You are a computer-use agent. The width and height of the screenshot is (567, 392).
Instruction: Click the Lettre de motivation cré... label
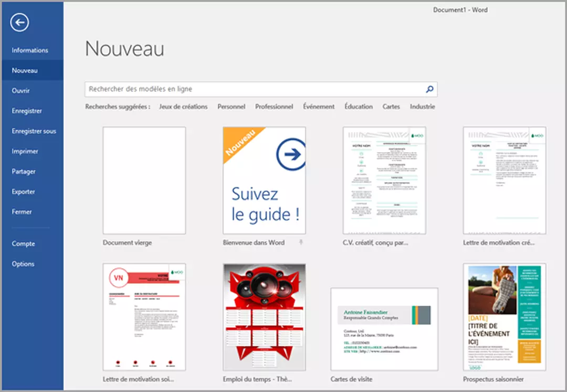pyautogui.click(x=499, y=243)
